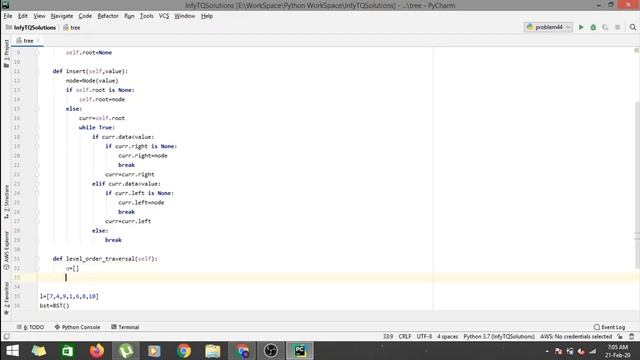Open the green Excel-like taskbar app
640x360 pixels.
click(x=67, y=351)
